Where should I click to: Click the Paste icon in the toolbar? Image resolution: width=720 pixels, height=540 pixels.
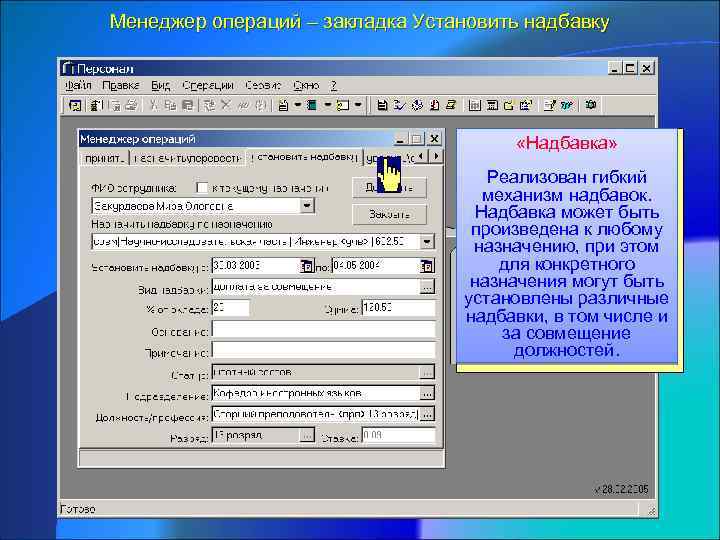coord(187,106)
